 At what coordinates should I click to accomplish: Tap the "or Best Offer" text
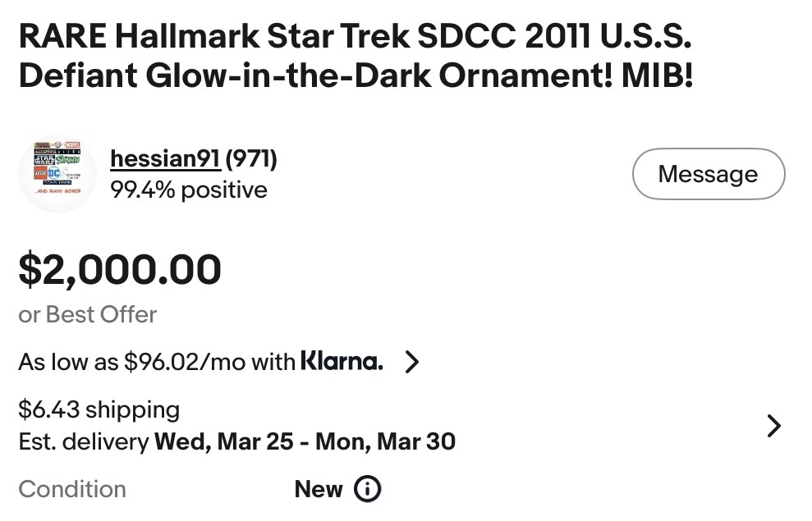pos(87,314)
